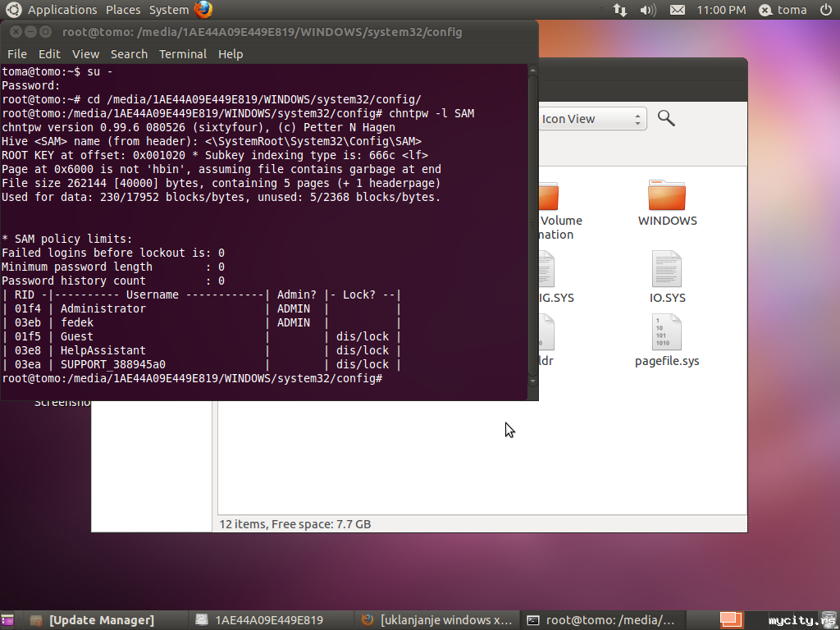Image resolution: width=840 pixels, height=630 pixels.
Task: Click the show desktop icon in bottom panel
Action: click(9, 620)
